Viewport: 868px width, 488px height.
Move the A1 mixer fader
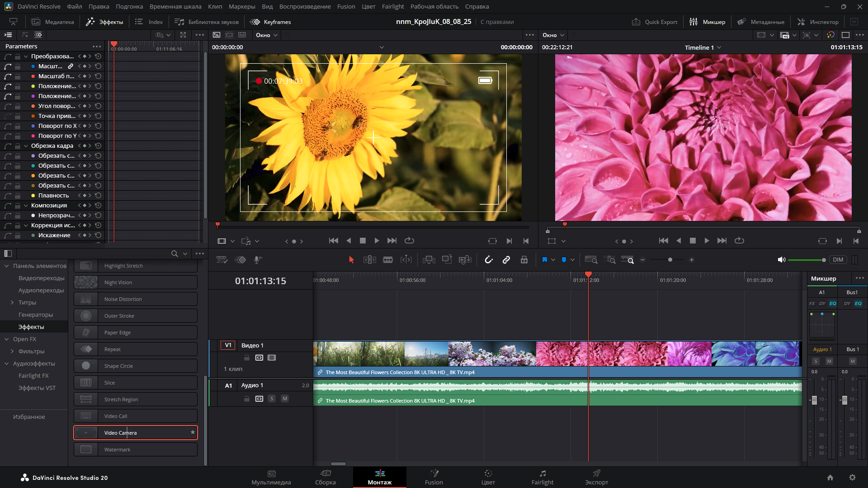814,400
